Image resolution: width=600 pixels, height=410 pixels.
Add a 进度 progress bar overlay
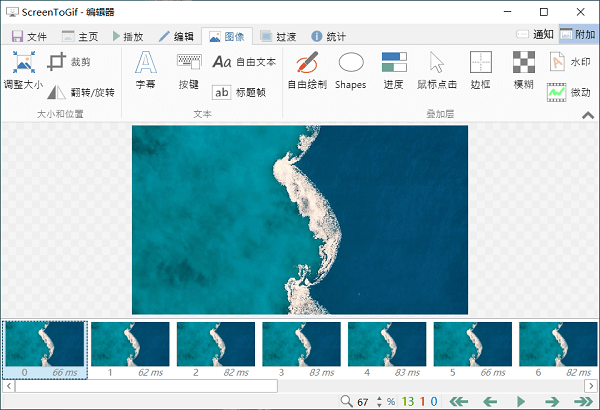click(394, 71)
